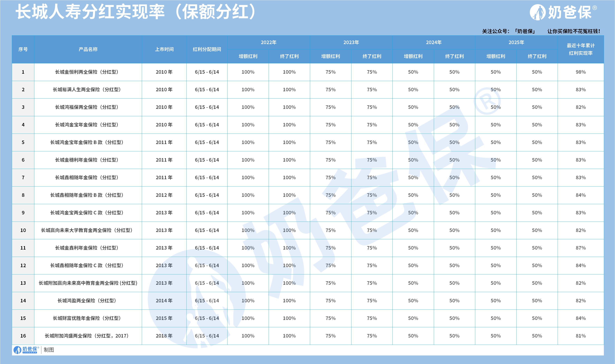The image size is (615, 364).
Task: Click the 红利分配期间 column header
Action: pos(207,49)
